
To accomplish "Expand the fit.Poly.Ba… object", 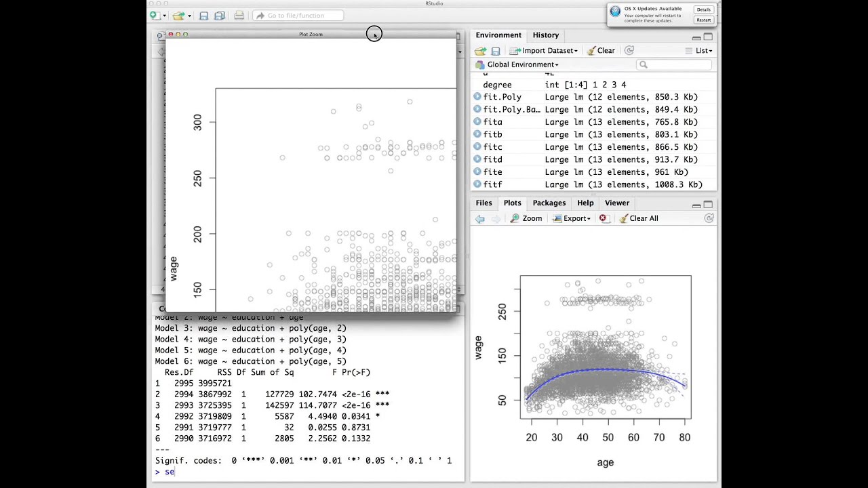I will 477,109.
